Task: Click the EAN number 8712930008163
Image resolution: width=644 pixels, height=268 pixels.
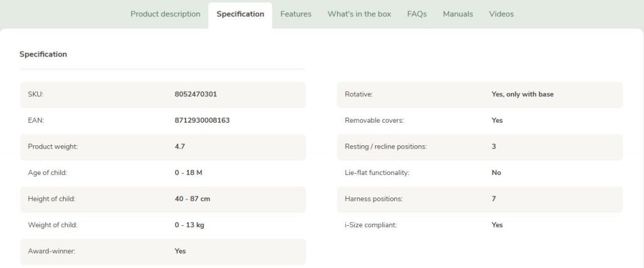Action: point(202,120)
